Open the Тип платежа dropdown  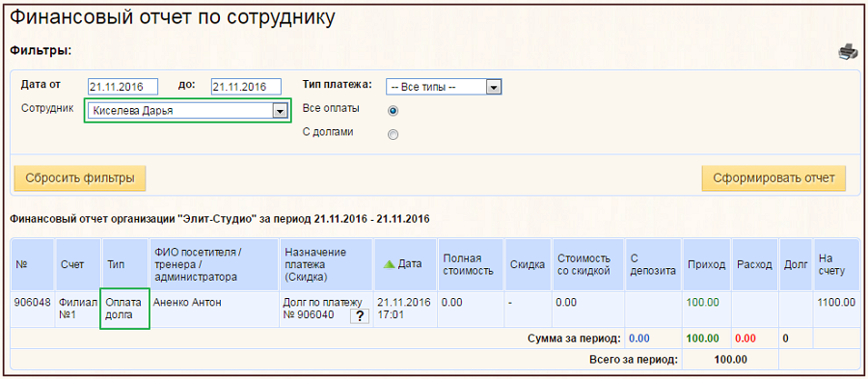(x=444, y=87)
